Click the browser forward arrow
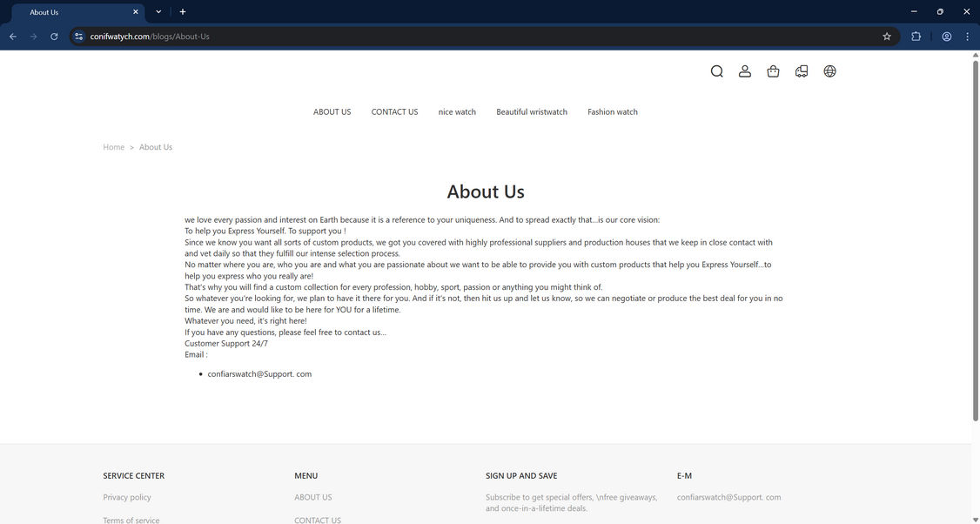The width and height of the screenshot is (980, 524). [x=34, y=37]
